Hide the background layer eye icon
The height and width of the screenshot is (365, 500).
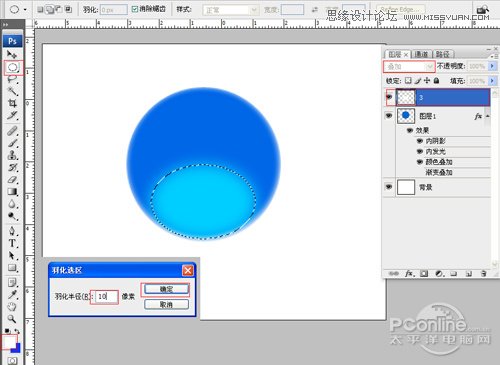[x=389, y=187]
